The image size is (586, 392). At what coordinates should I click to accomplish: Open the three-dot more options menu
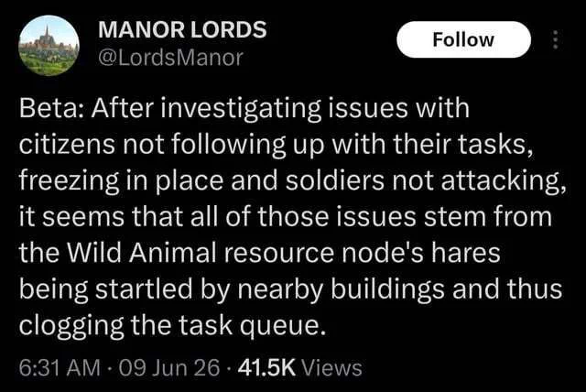click(x=556, y=39)
